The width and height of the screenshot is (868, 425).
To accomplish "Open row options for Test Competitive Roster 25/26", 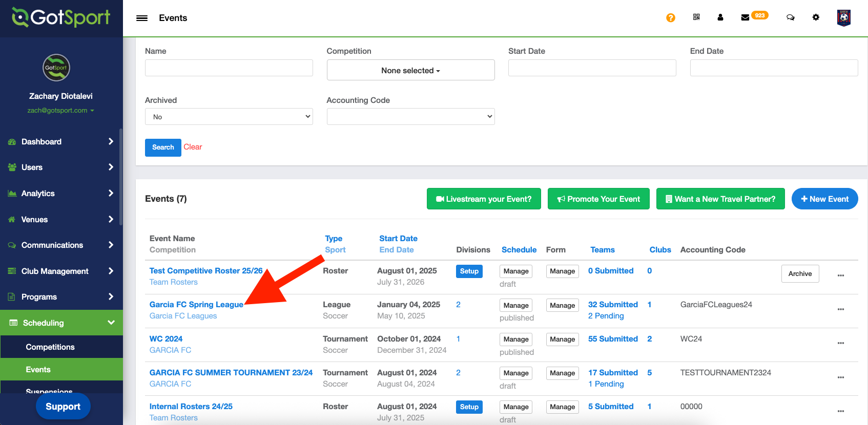I will point(841,275).
